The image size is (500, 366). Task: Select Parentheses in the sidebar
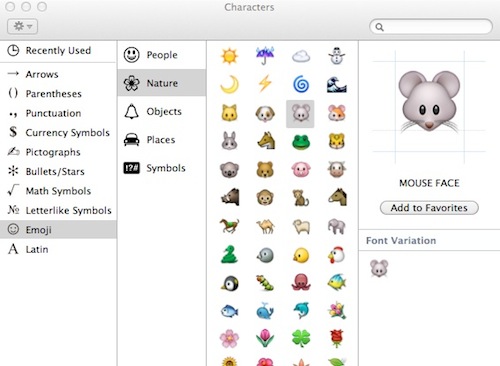point(58,94)
